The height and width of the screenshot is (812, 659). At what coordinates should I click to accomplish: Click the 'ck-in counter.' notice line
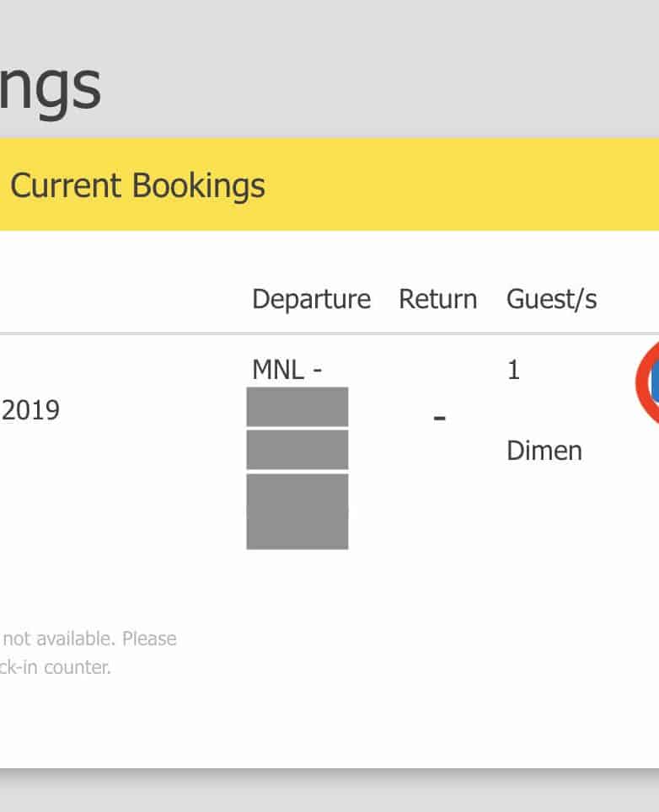click(x=56, y=669)
